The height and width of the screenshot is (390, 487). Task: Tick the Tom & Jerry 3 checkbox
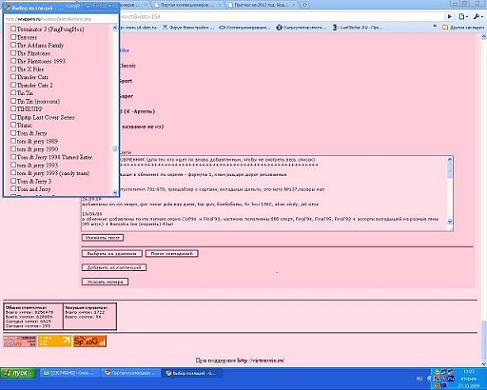(13, 181)
